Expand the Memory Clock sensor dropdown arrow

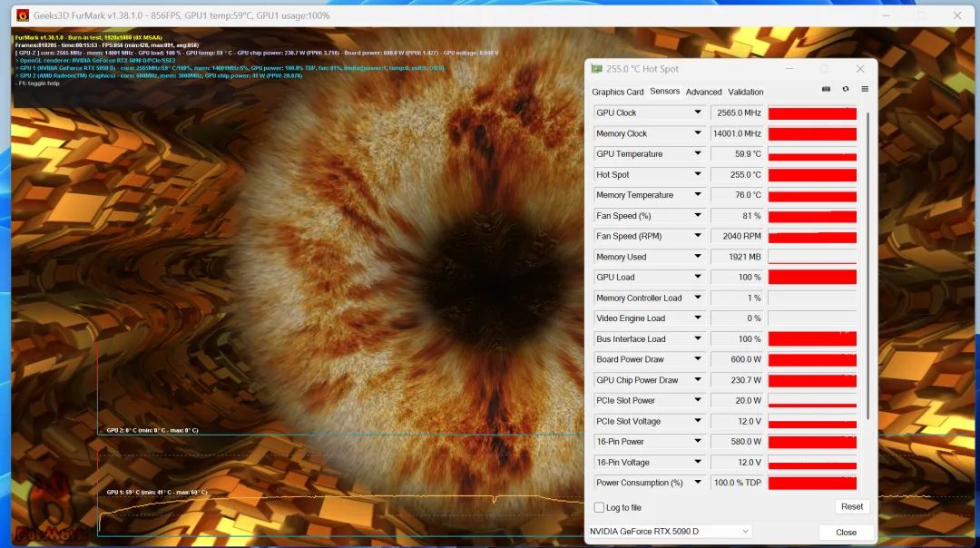click(x=698, y=133)
